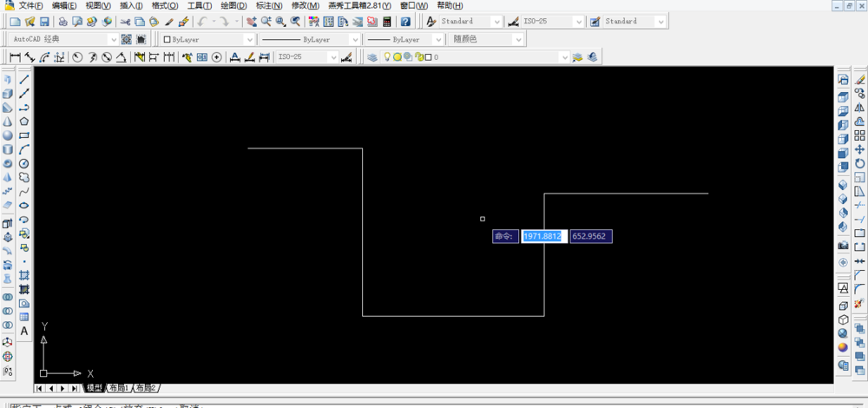
Task: Open ISO-25 dropdown in Dimension toolbar
Action: pyautogui.click(x=332, y=56)
